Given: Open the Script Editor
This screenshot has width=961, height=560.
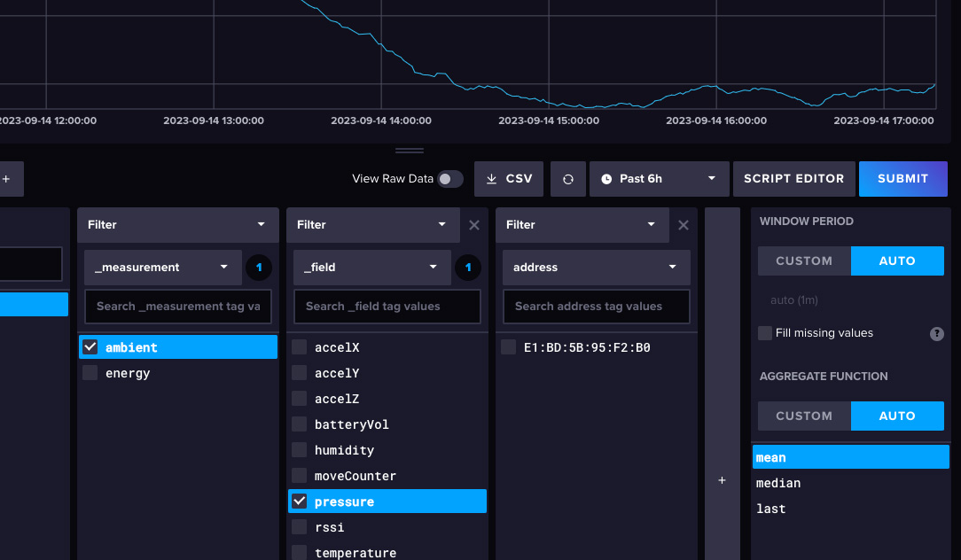Looking at the screenshot, I should tap(793, 179).
